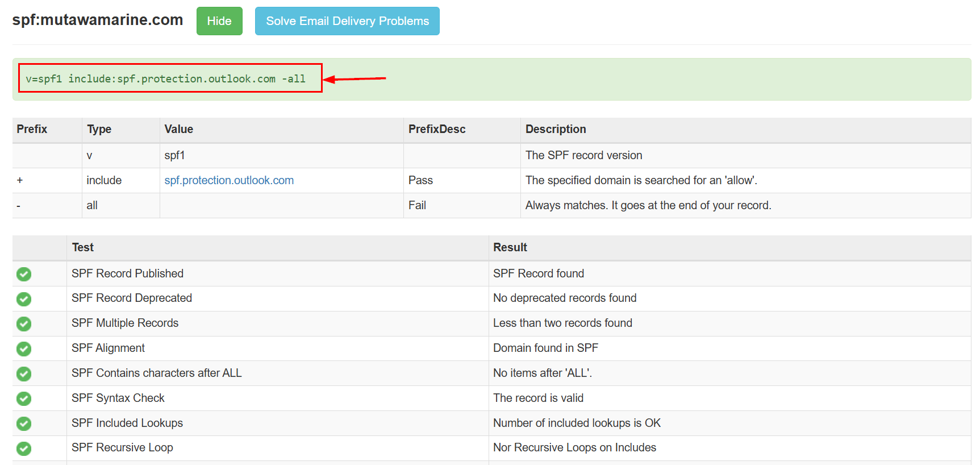Click the Description column header

coord(555,129)
